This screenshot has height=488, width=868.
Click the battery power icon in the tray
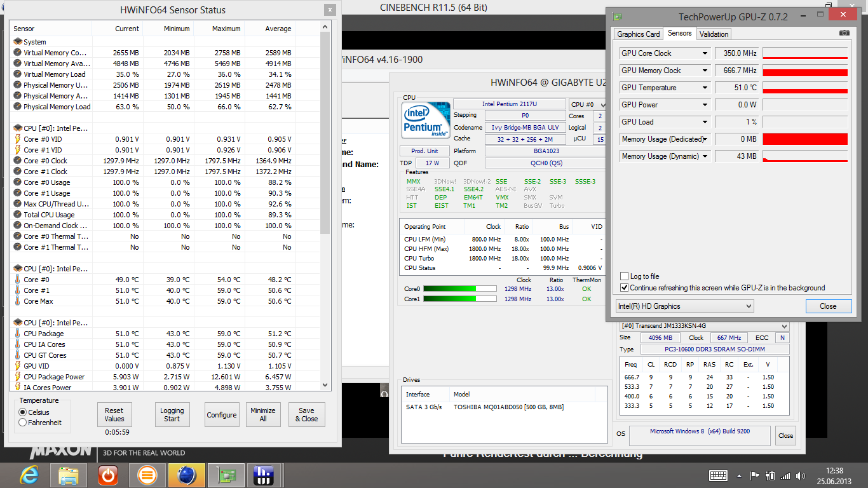pyautogui.click(x=770, y=475)
